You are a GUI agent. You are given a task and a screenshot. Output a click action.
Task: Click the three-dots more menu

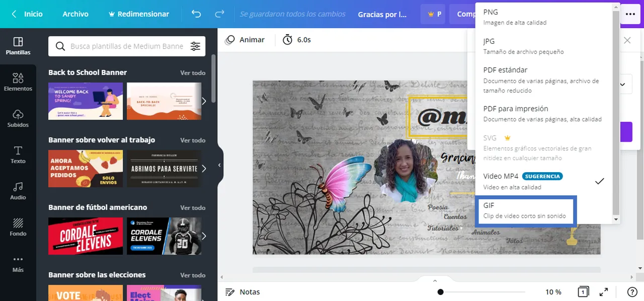[x=630, y=14]
